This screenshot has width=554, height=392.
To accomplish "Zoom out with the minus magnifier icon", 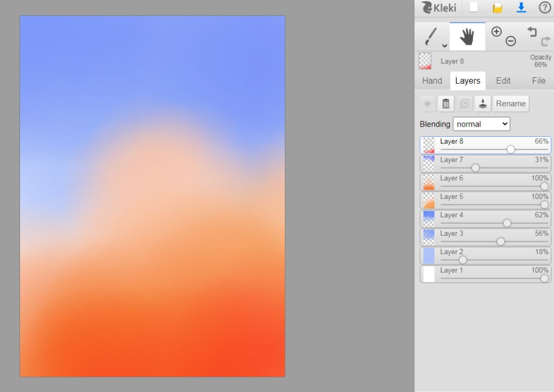I will point(511,41).
